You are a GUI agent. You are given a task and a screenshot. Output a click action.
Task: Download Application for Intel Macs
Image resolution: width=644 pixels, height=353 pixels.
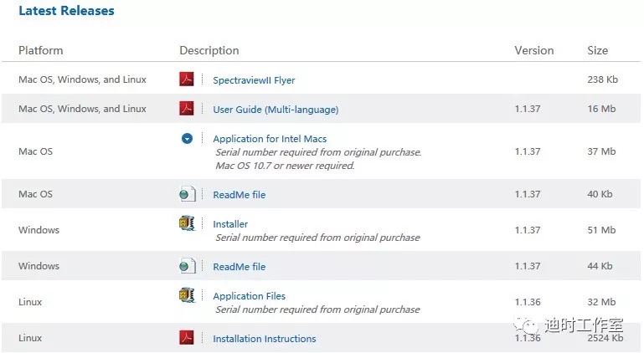tap(270, 139)
